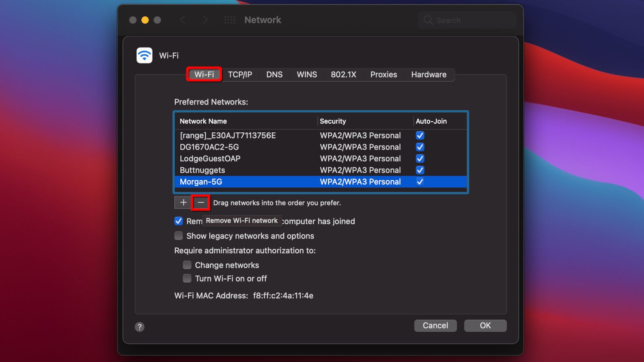
Task: Select the DG1670AC2-5G network
Action: [321, 147]
